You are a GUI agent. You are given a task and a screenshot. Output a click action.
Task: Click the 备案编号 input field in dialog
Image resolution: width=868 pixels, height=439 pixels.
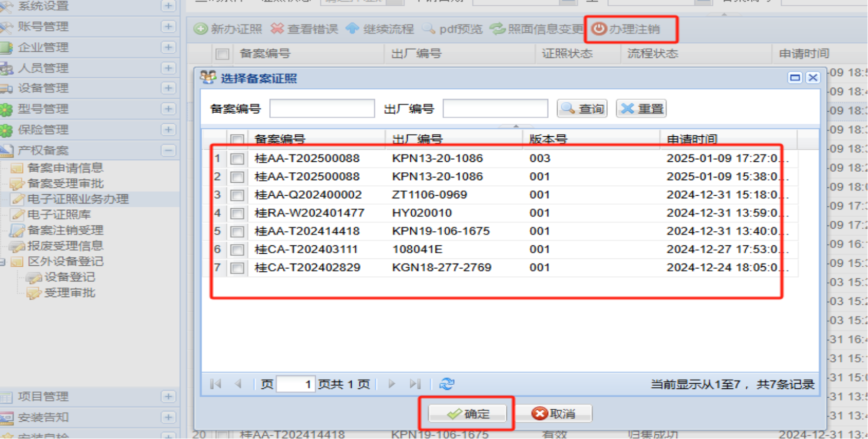pos(322,109)
